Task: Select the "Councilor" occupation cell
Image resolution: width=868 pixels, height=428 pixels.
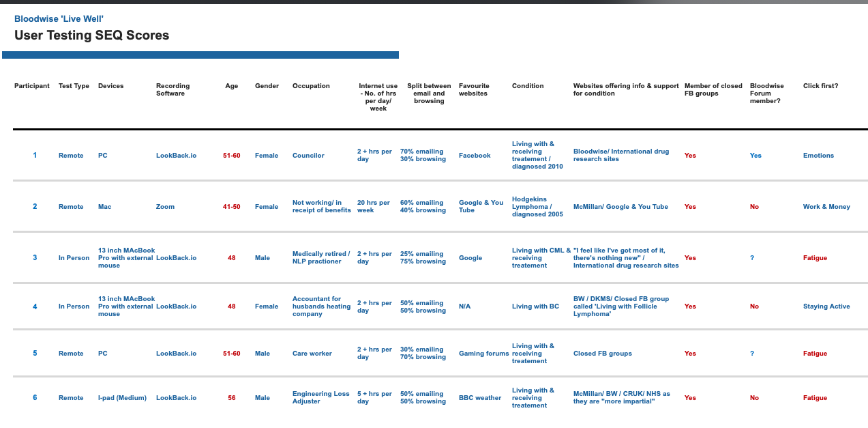Action: [x=308, y=156]
